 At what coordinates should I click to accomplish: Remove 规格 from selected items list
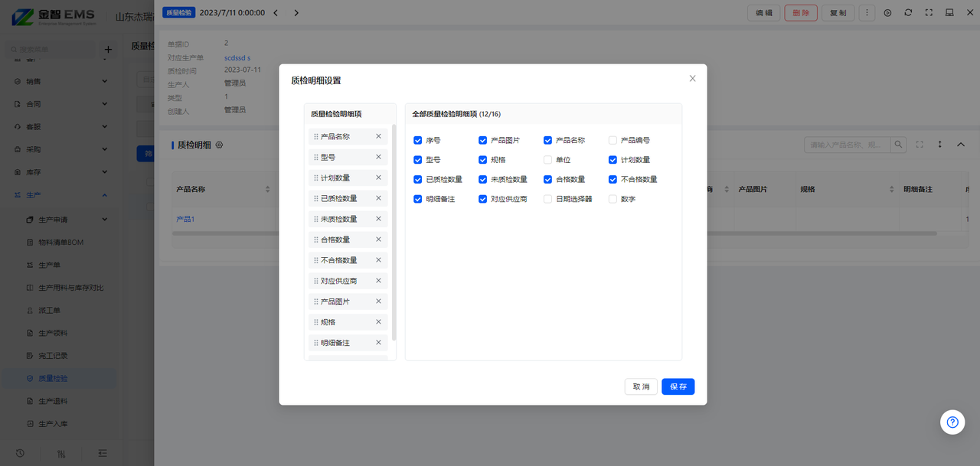tap(378, 322)
